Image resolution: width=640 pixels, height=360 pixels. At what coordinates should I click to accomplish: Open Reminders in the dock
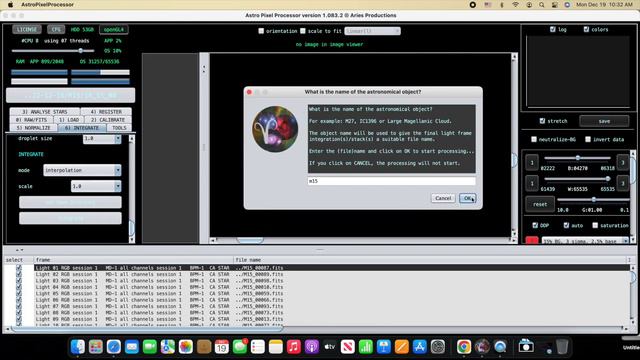[x=258, y=347]
